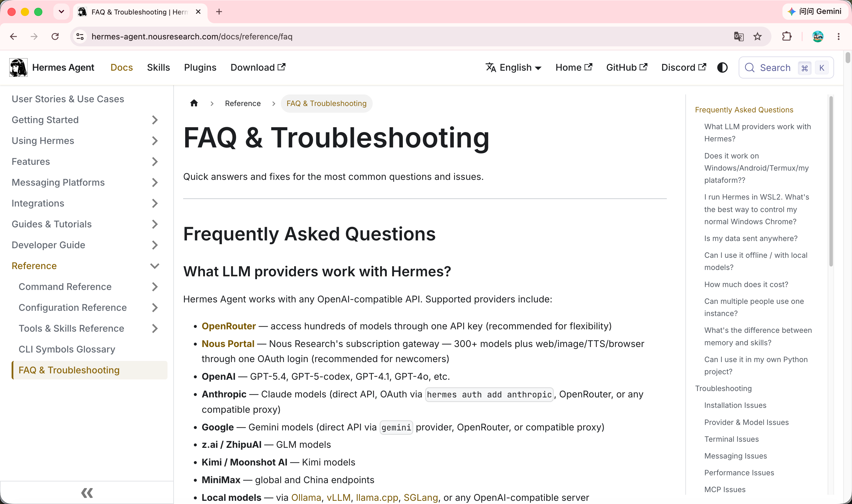
Task: Follow the OpenRouter link
Action: click(x=229, y=326)
